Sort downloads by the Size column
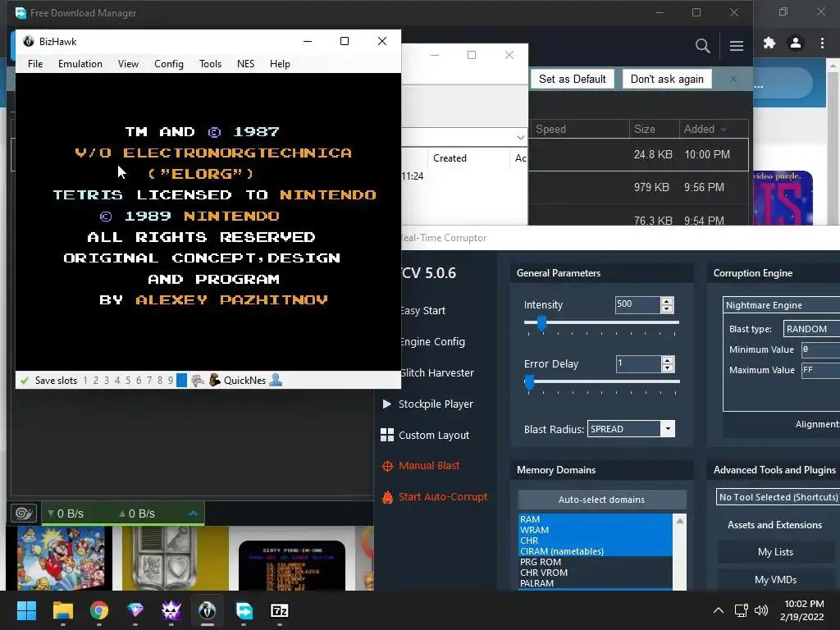The image size is (840, 630). point(654,129)
